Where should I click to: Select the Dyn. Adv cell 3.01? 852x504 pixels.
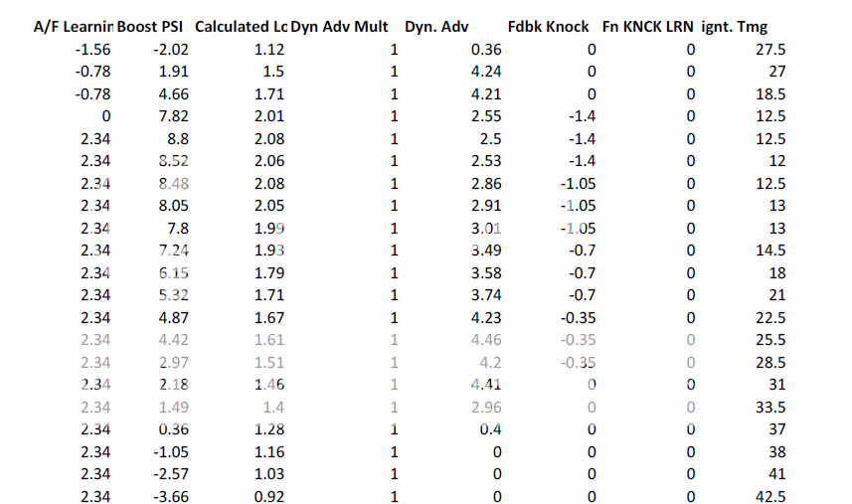pos(486,229)
